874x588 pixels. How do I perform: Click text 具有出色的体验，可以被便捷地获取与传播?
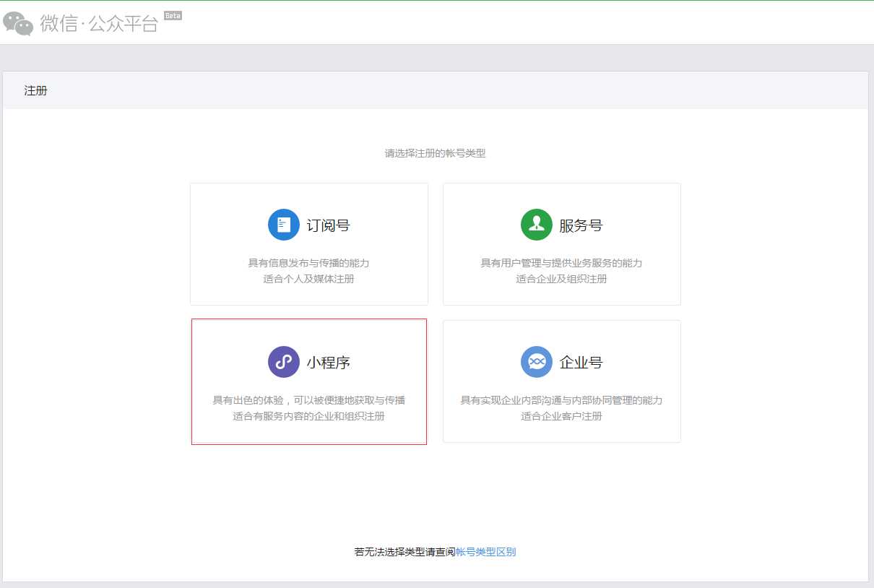(309, 400)
